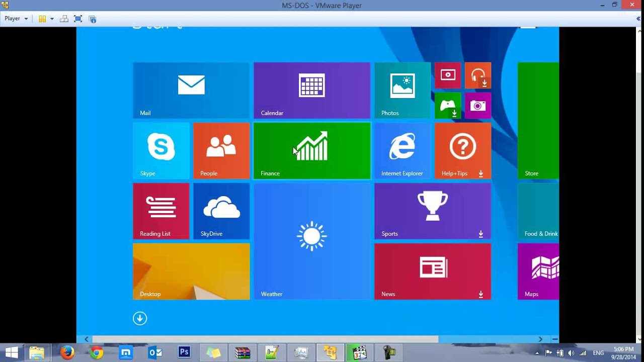The width and height of the screenshot is (644, 362).
Task: Launch Firefox from the taskbar
Action: coord(67,353)
